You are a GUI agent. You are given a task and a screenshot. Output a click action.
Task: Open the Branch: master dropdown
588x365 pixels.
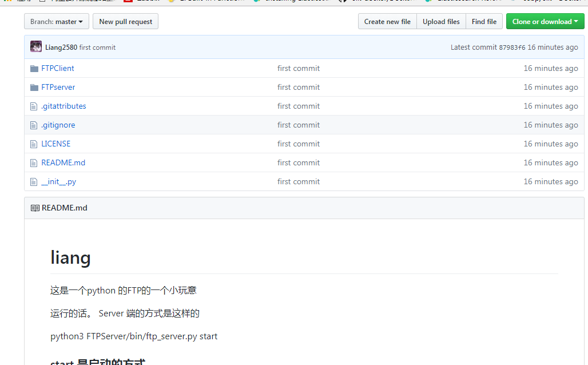click(x=57, y=21)
